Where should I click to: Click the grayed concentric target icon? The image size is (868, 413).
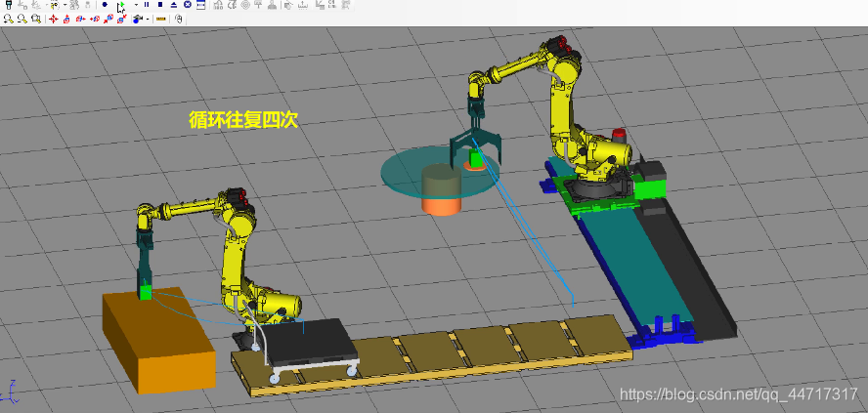click(x=245, y=5)
